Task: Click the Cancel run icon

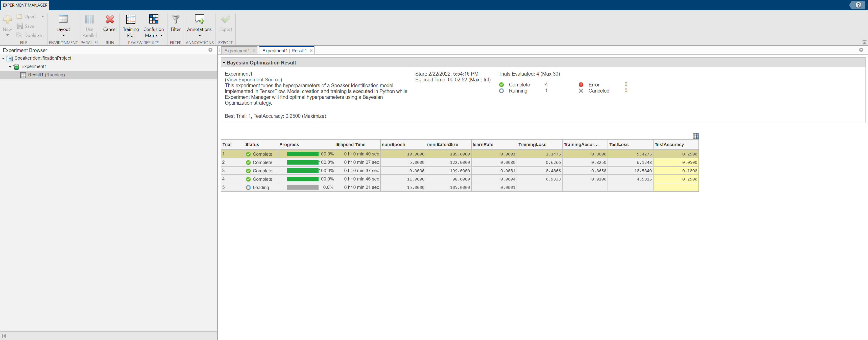Action: 110,20
